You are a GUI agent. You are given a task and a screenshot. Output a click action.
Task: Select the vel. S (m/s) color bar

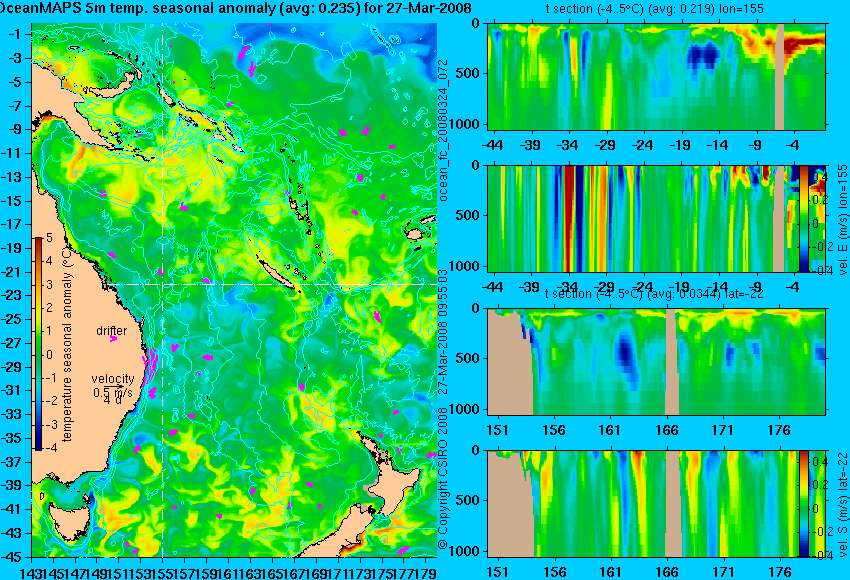click(804, 504)
